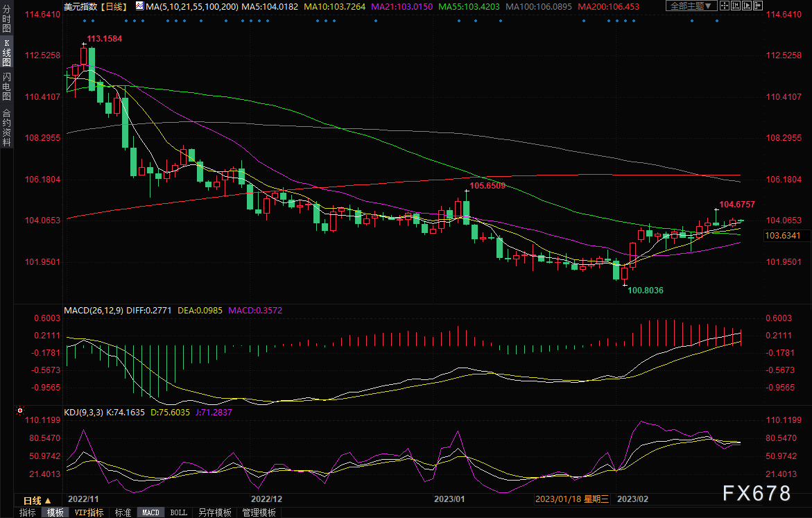Switch to 分时图 view in sidebar
The height and width of the screenshot is (518, 812).
(x=7, y=19)
